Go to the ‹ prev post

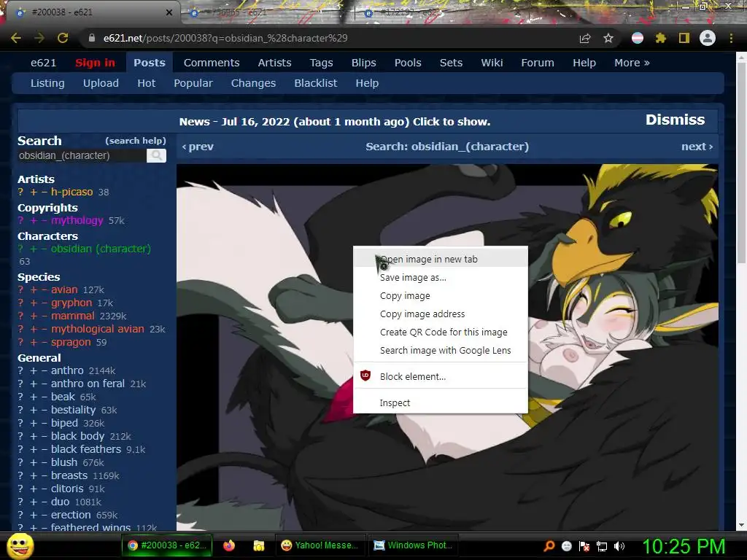coord(198,147)
